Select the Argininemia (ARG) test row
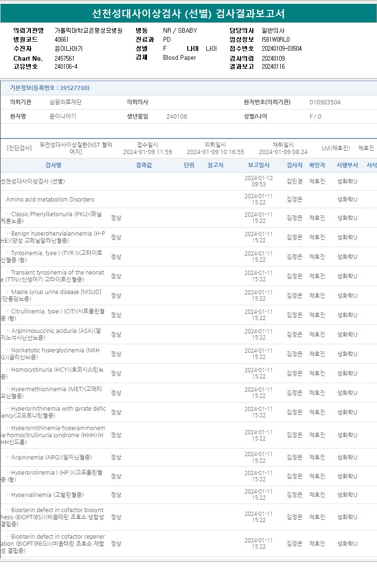 click(x=189, y=458)
